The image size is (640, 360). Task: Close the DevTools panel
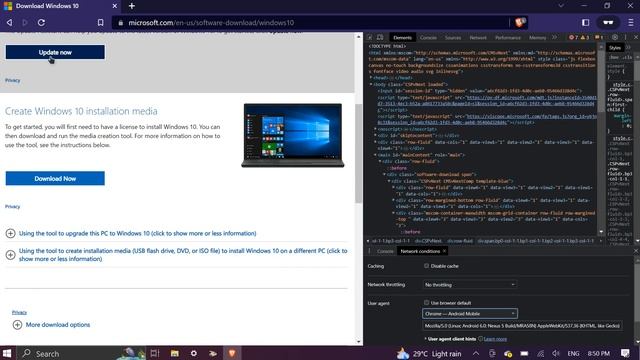636,37
